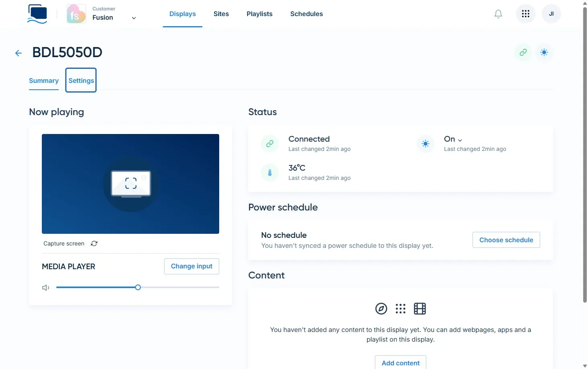The height and width of the screenshot is (369, 588).
Task: Open the JI user profile menu
Action: pyautogui.click(x=551, y=14)
